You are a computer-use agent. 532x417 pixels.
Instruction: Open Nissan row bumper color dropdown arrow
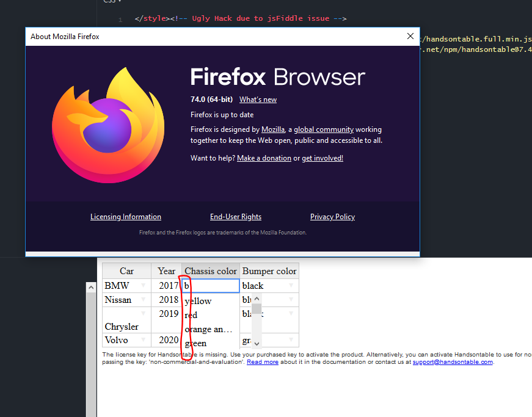pyautogui.click(x=291, y=299)
